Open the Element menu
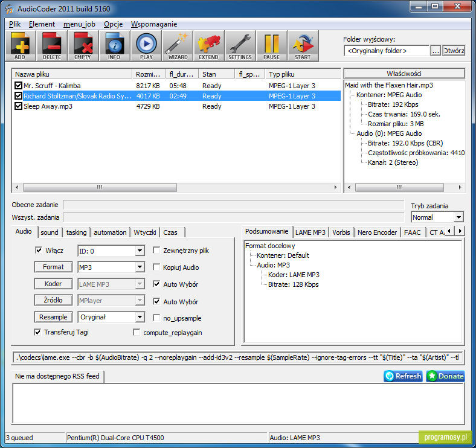 click(x=42, y=24)
